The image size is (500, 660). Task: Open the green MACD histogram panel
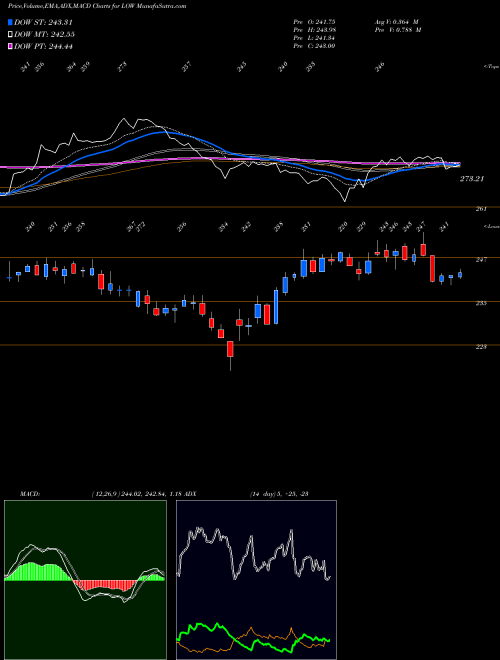pyautogui.click(x=85, y=580)
